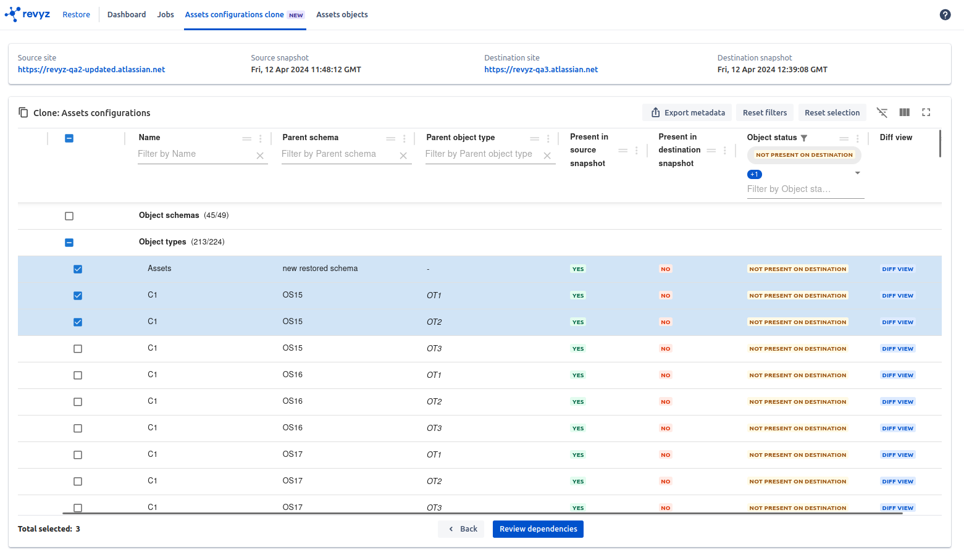Click the clone copy icon beside title
Image resolution: width=964 pixels, height=560 pixels.
[23, 112]
